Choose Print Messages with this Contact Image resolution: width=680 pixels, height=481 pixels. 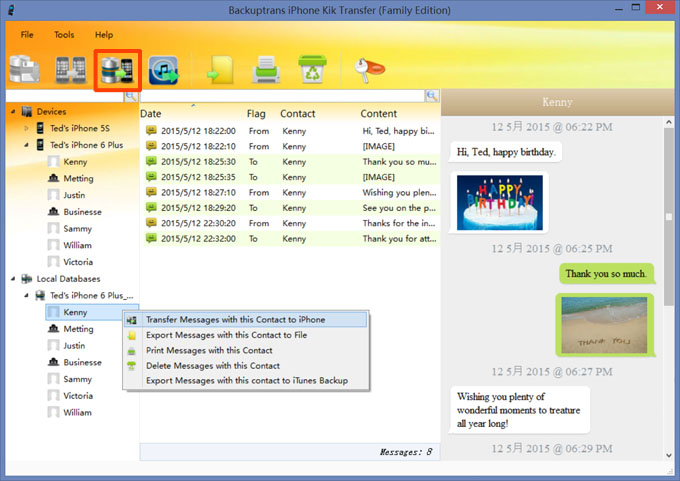click(x=246, y=350)
